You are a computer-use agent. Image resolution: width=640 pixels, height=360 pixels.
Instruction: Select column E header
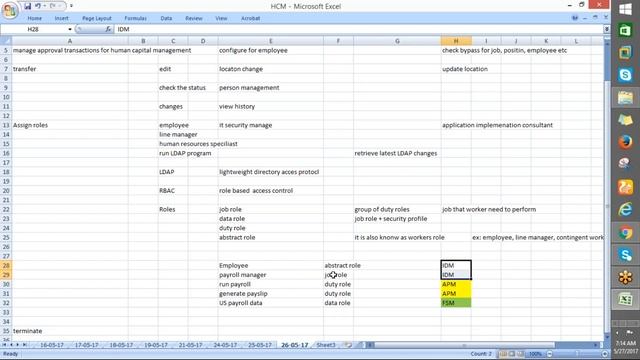tap(271, 41)
